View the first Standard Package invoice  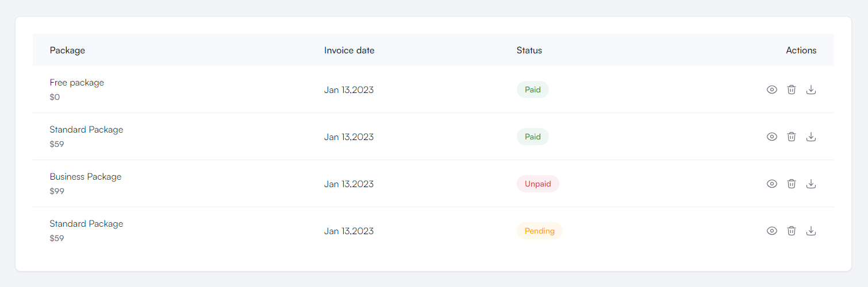[772, 137]
